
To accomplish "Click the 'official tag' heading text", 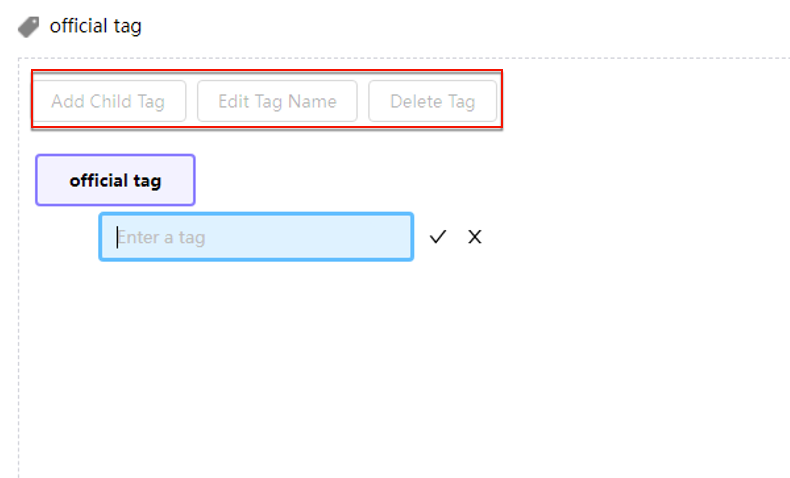I will [95, 26].
